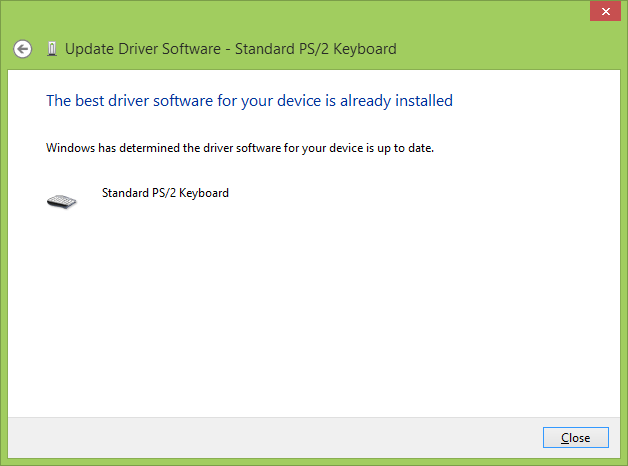This screenshot has width=628, height=466.
Task: Click the word 'installed' in the blue heading
Action: (x=422, y=100)
